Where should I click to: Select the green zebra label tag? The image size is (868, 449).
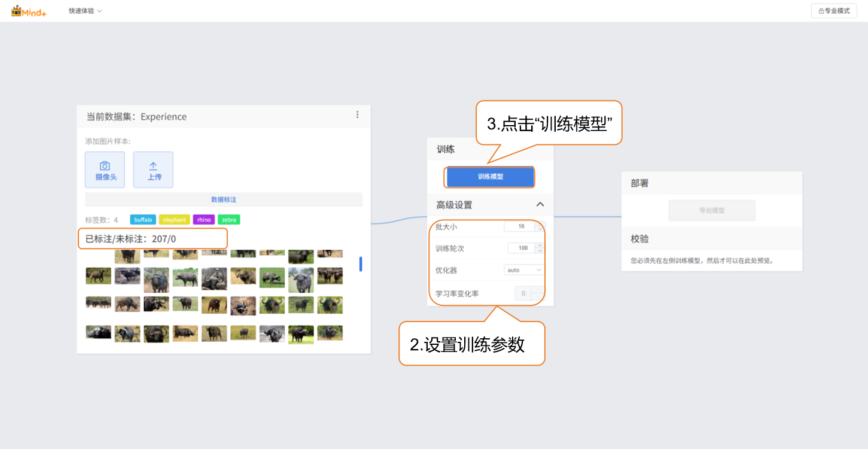tap(229, 220)
